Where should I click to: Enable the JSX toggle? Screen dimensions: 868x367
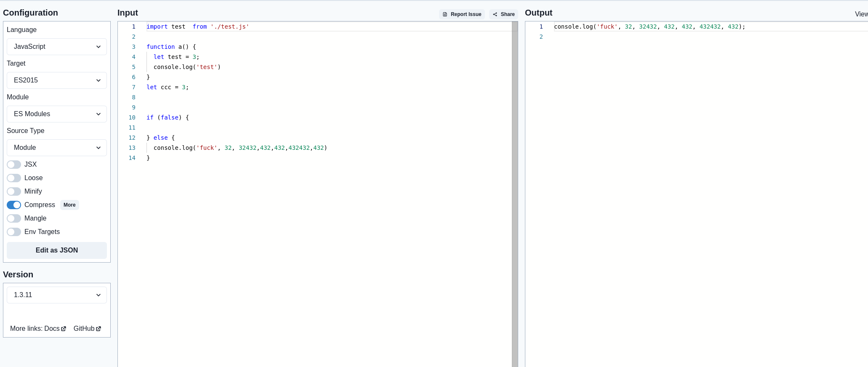click(x=14, y=165)
